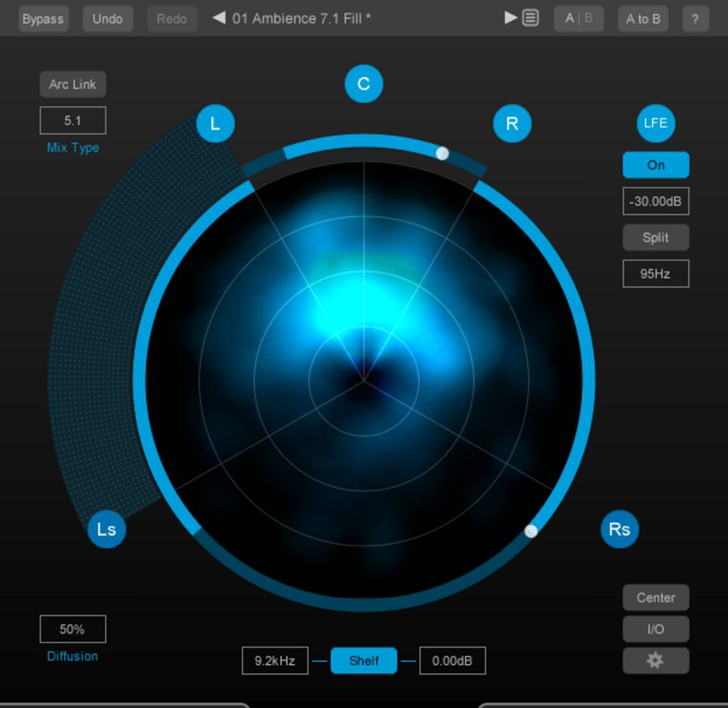
Task: Click the 9.2kHz shelf frequency field
Action: click(x=275, y=660)
